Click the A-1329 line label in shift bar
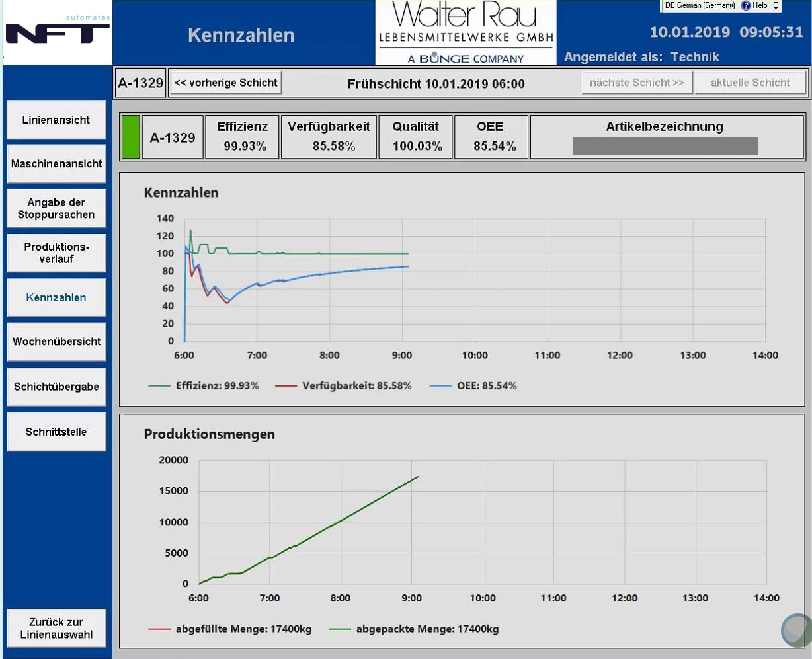The image size is (812, 659). (x=140, y=83)
